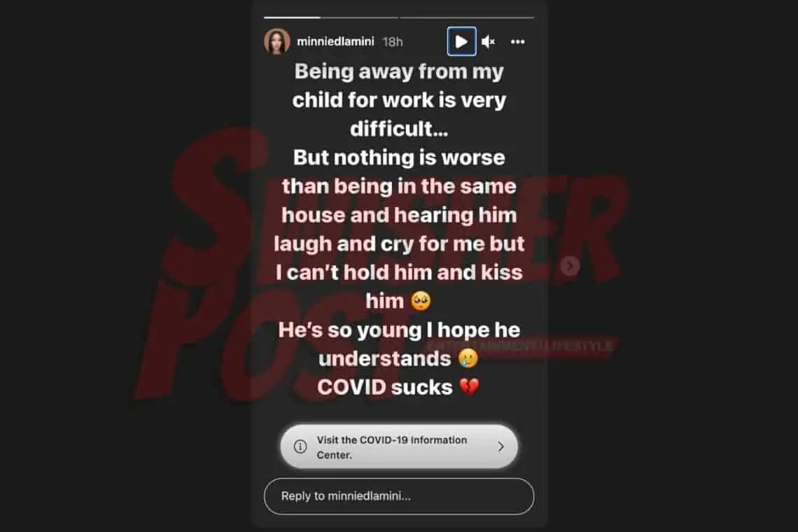Click the 'But nothing is worse' text line
The width and height of the screenshot is (798, 532).
(399, 157)
